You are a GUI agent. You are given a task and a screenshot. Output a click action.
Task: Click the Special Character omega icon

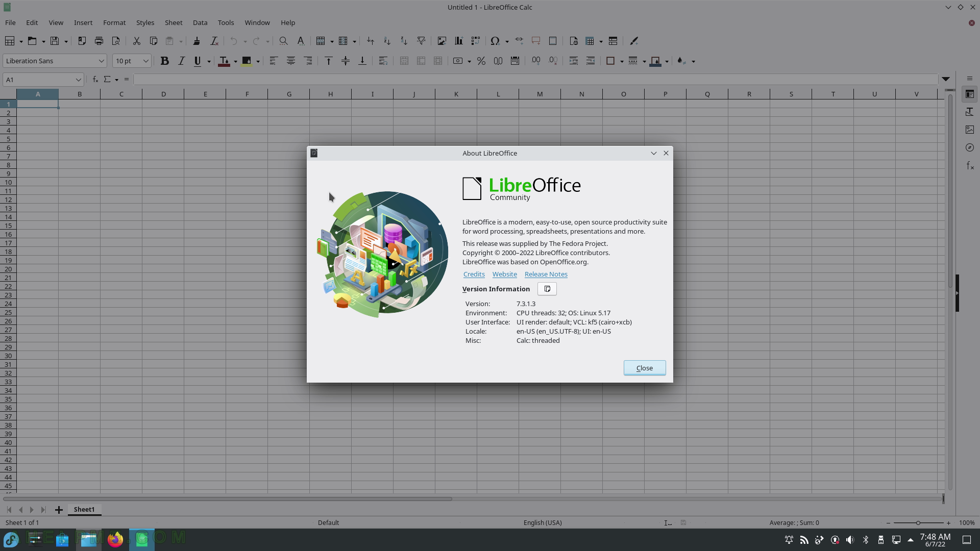(495, 41)
